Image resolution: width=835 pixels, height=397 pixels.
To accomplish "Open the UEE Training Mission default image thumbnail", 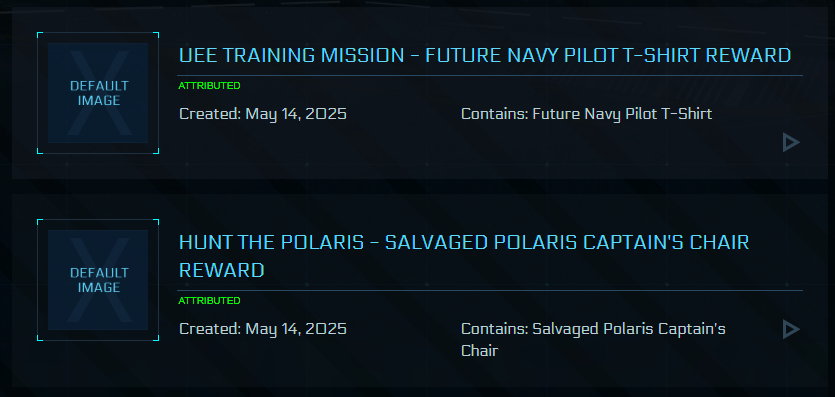I will [x=98, y=93].
